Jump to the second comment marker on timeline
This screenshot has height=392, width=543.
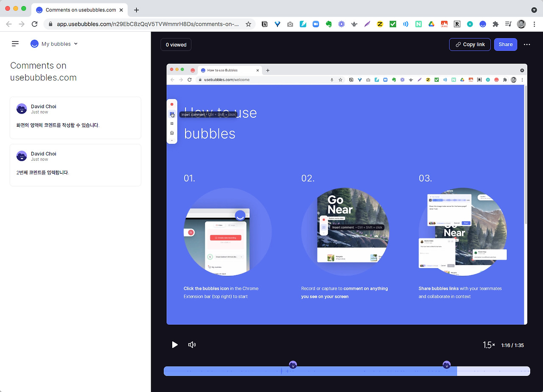446,365
